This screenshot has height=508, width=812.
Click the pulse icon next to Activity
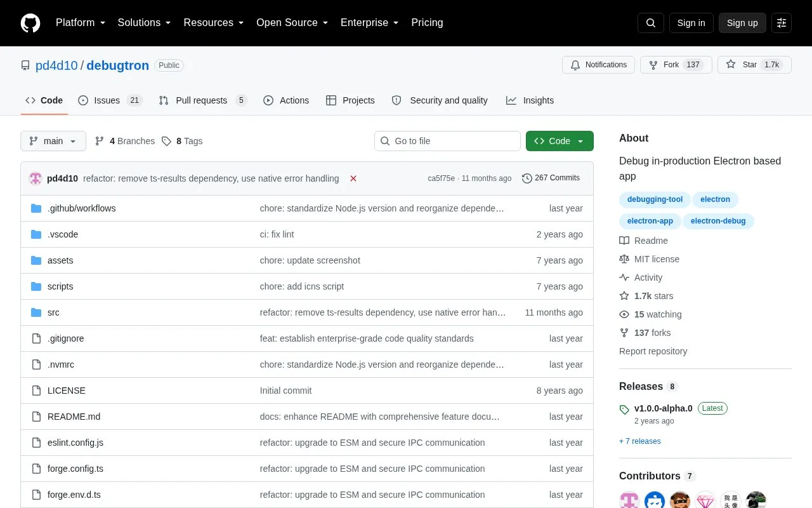coord(624,277)
